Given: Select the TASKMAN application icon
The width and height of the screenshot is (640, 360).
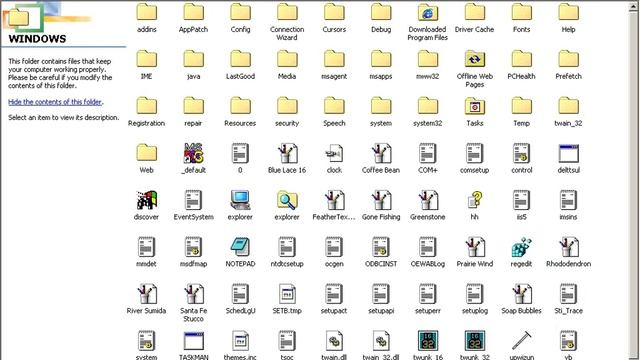Looking at the screenshot, I should tap(193, 341).
